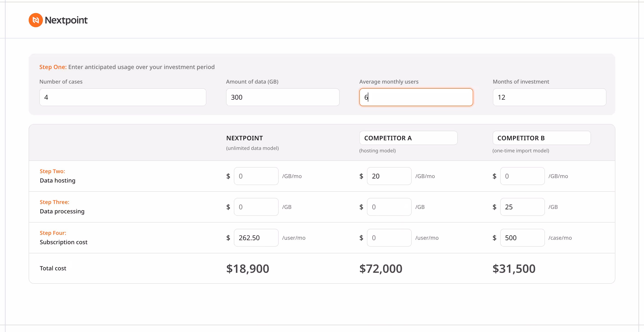Click the Nextpoint orange logo icon
Screen dimensions: 644x332
[x=36, y=20]
